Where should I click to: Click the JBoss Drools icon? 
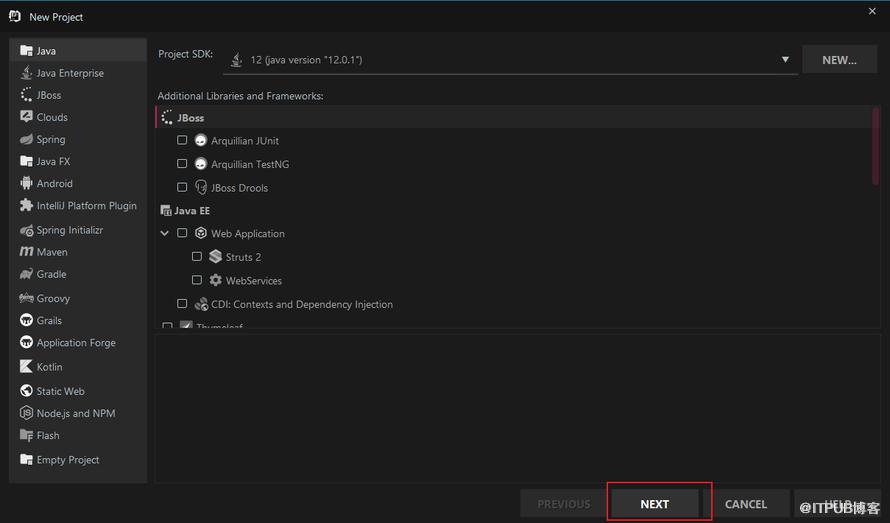200,187
